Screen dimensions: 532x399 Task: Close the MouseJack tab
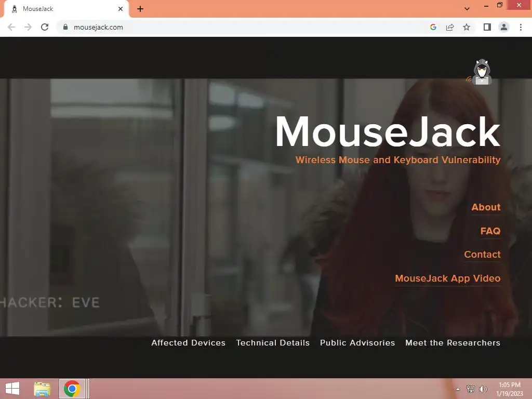tap(121, 9)
